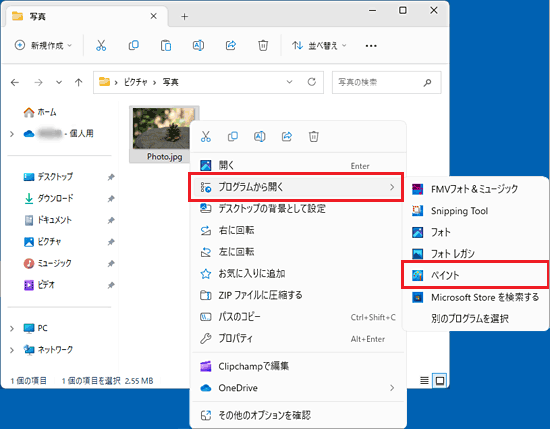Open with フォト in submenu
The image size is (550, 429).
pos(475,232)
